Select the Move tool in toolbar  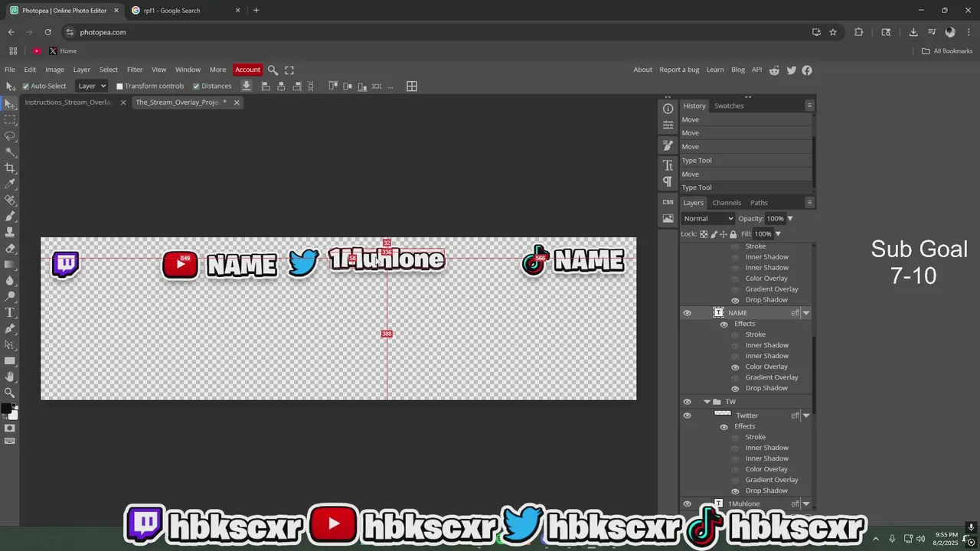[x=10, y=103]
